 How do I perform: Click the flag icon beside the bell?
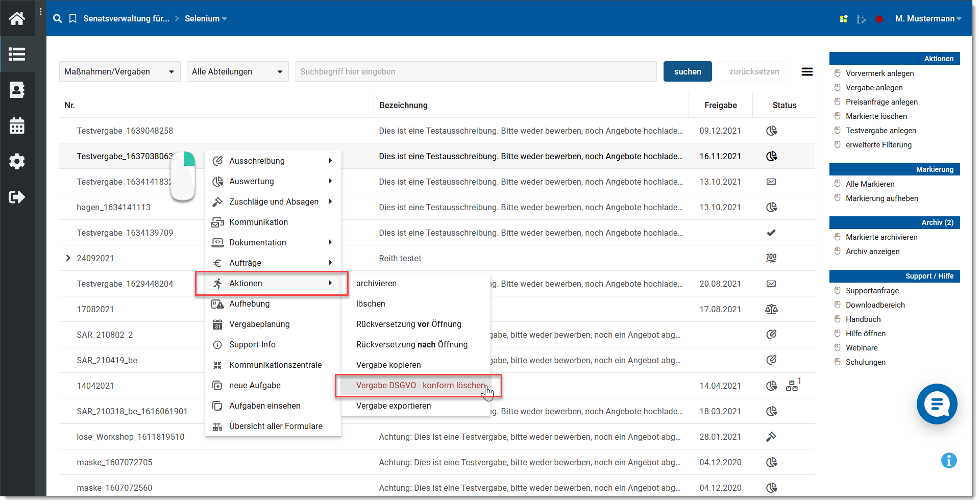861,19
